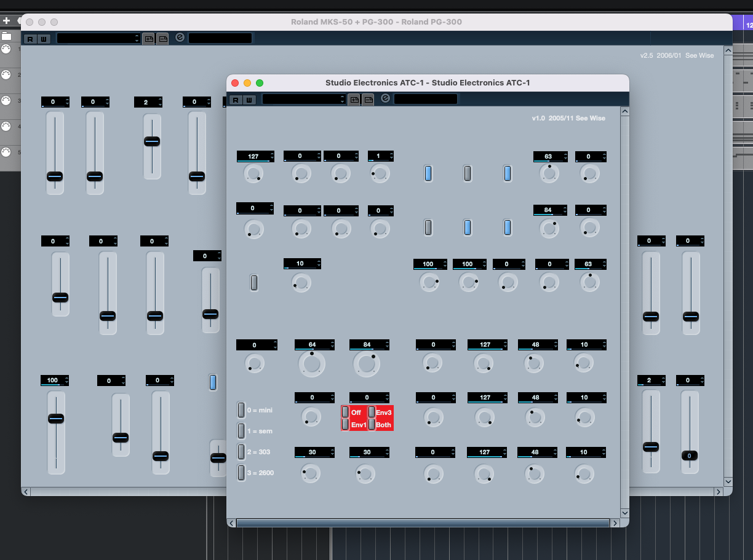Click the 'Studio Electronics ATC-1' window title

[428, 83]
